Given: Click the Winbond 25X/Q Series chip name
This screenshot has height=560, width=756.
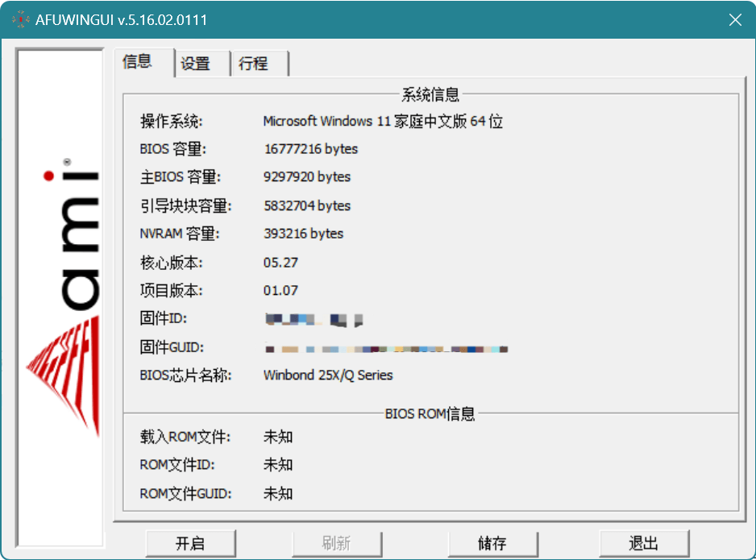Looking at the screenshot, I should [328, 375].
